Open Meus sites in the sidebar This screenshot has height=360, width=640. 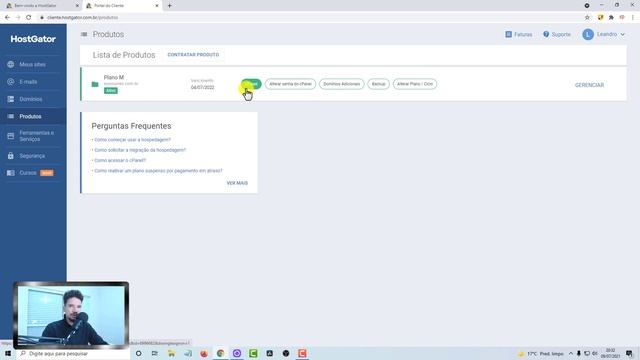tap(33, 64)
